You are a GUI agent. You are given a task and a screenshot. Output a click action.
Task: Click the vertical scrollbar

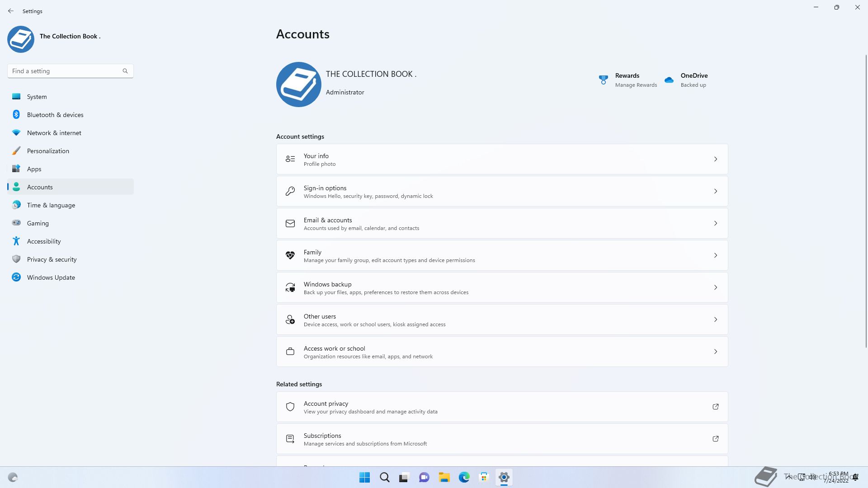[866, 201]
